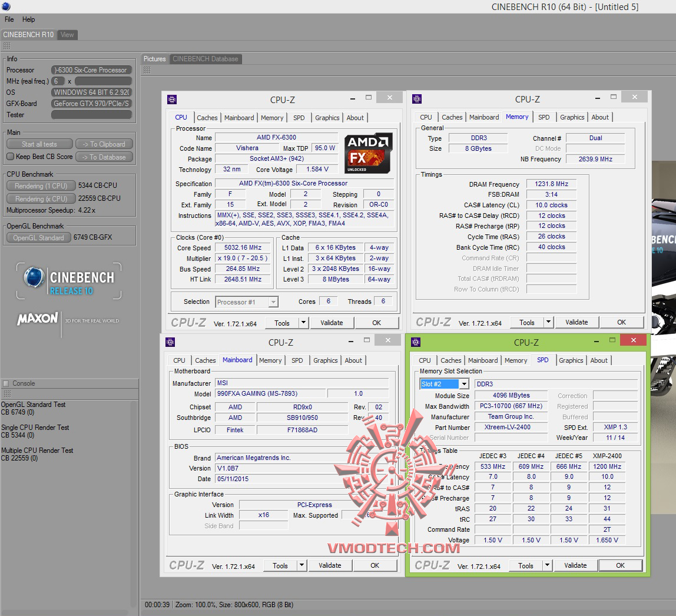676x616 pixels.
Task: Open the Processor #1 selection dropdown
Action: click(273, 302)
